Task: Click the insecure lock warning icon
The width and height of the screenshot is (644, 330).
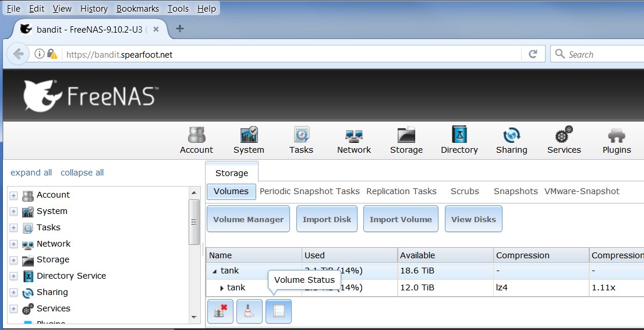Action: click(52, 54)
